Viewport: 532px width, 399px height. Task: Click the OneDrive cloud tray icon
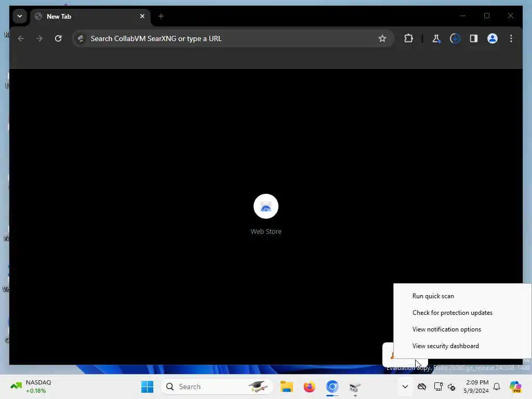[x=422, y=387]
